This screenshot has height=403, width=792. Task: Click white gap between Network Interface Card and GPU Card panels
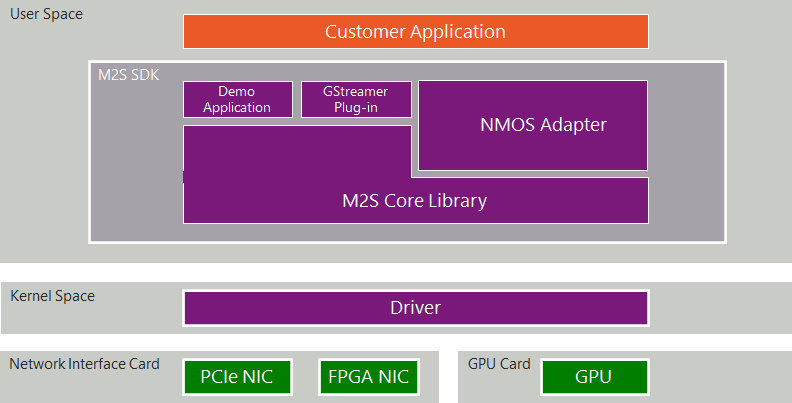(x=448, y=378)
